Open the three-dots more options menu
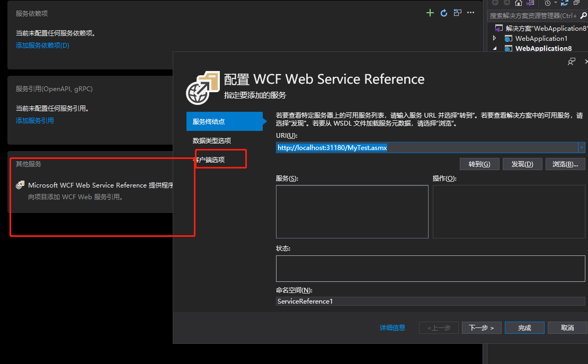 [470, 13]
